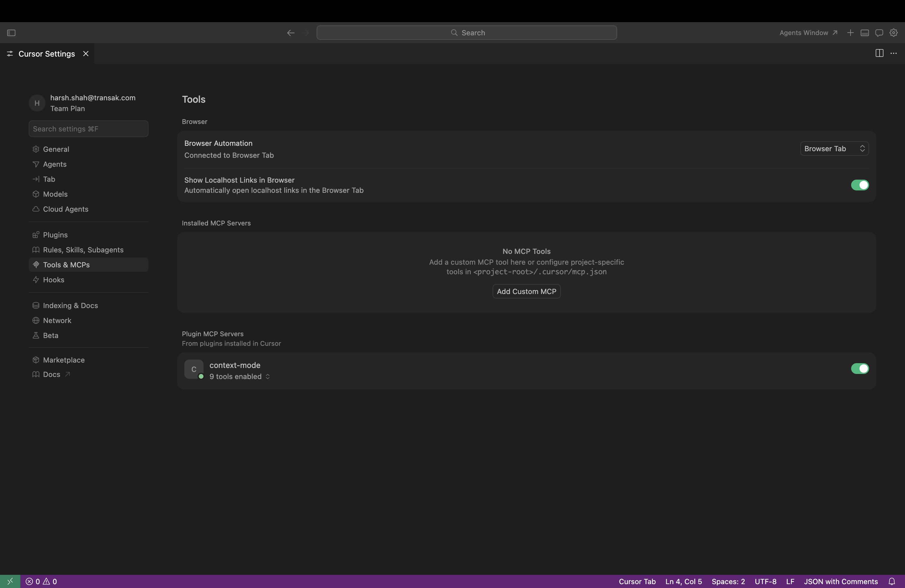The image size is (905, 588).
Task: Click the back navigation arrow
Action: [291, 33]
